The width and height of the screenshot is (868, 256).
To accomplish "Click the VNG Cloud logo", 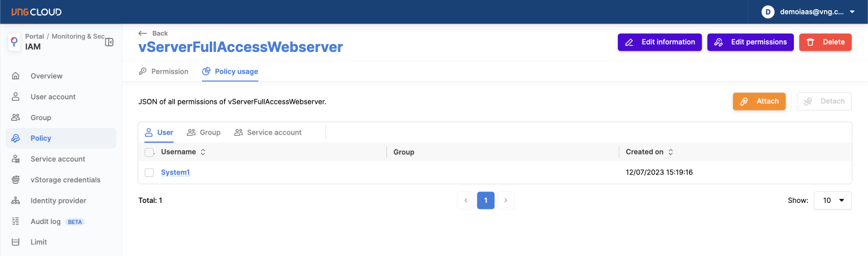I will tap(36, 12).
